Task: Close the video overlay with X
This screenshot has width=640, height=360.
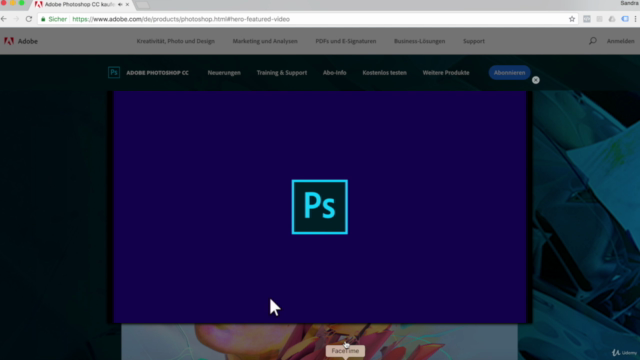Action: point(536,80)
